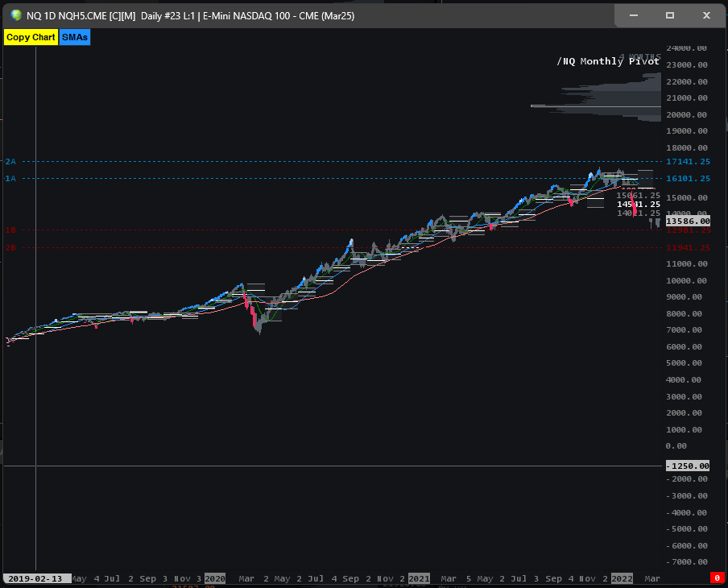Click the Copy Chart button
The image size is (728, 588).
tap(31, 37)
